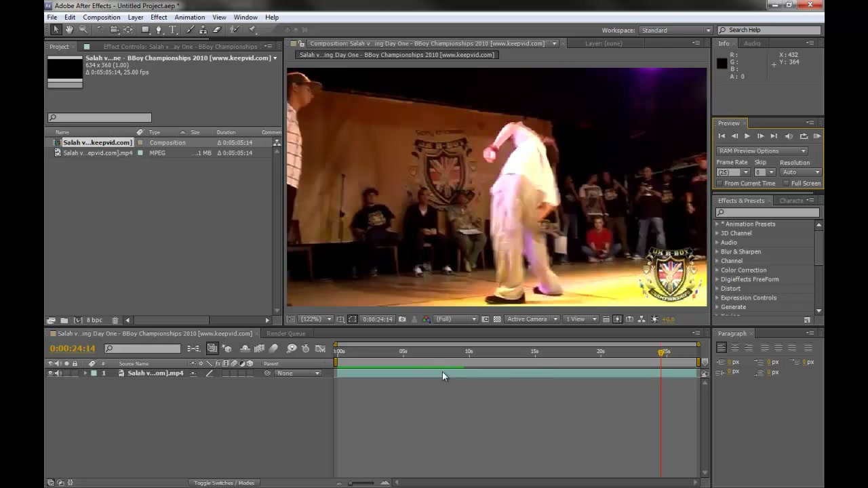This screenshot has width=868, height=488.
Task: Open project color depth 8 bpc setting
Action: 94,320
